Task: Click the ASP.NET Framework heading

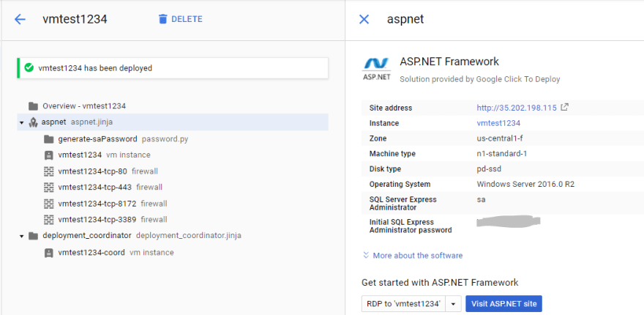Action: [449, 62]
